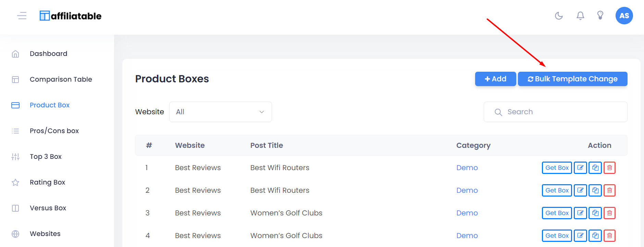This screenshot has width=644, height=247.
Task: Open Top 3 Box section
Action: [46, 156]
